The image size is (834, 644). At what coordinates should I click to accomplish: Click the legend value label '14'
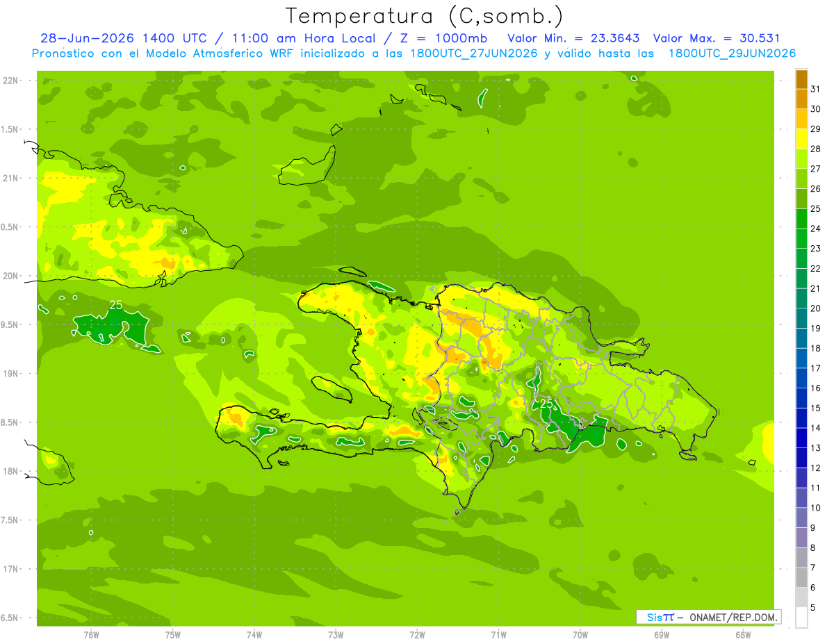(816, 429)
